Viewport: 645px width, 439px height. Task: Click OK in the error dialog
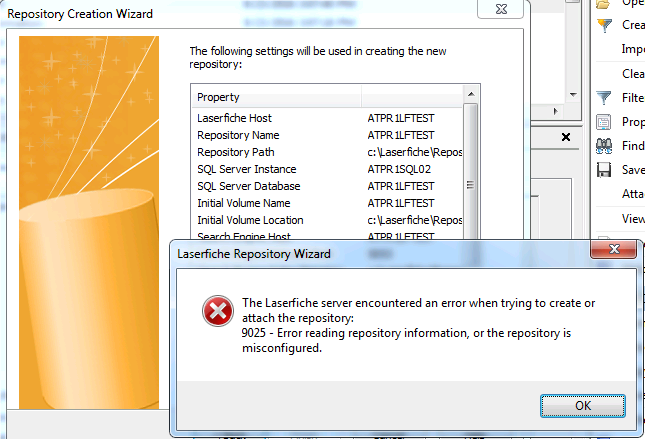[582, 406]
